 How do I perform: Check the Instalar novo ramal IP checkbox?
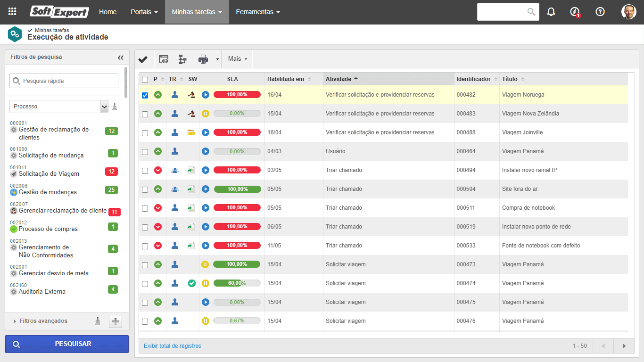tap(145, 171)
